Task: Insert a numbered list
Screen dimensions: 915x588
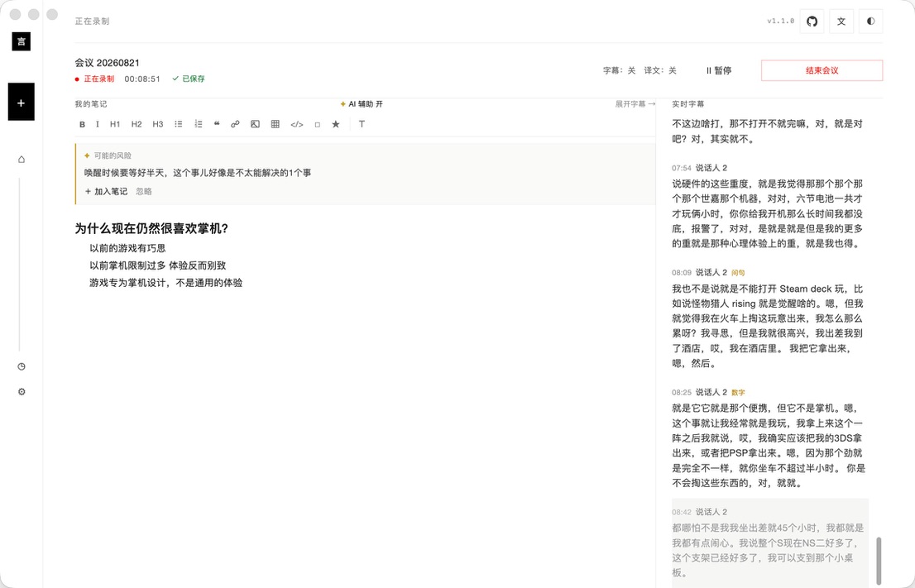Action: 199,124
